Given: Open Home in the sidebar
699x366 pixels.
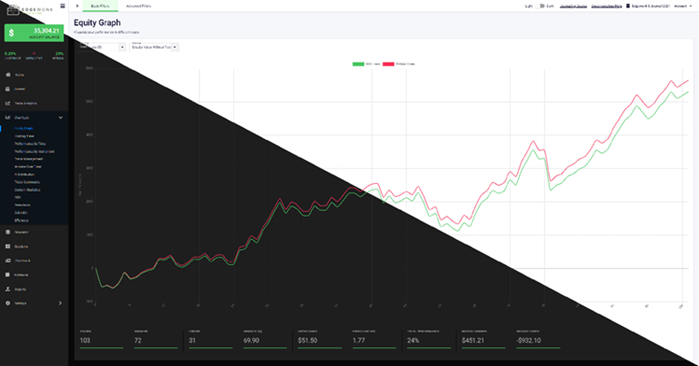Looking at the screenshot, I should pos(20,75).
